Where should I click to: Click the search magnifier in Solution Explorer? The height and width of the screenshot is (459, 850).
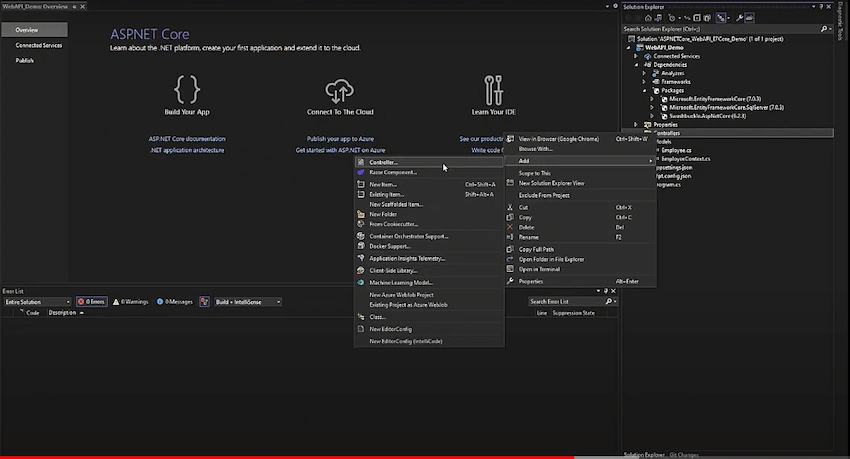[823, 29]
